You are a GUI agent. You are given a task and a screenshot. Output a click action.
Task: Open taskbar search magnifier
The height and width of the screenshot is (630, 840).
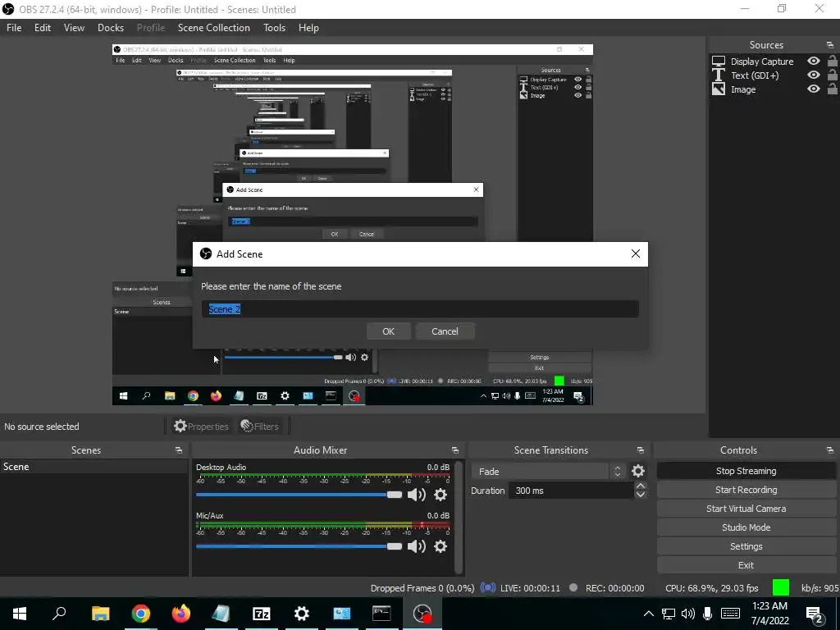click(x=59, y=614)
